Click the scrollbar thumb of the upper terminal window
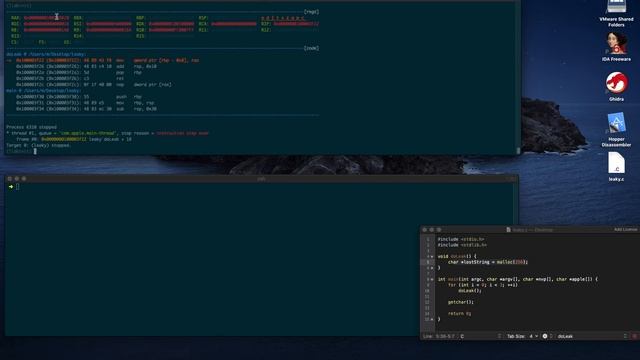Viewport: 640px width, 360px height. click(x=518, y=151)
